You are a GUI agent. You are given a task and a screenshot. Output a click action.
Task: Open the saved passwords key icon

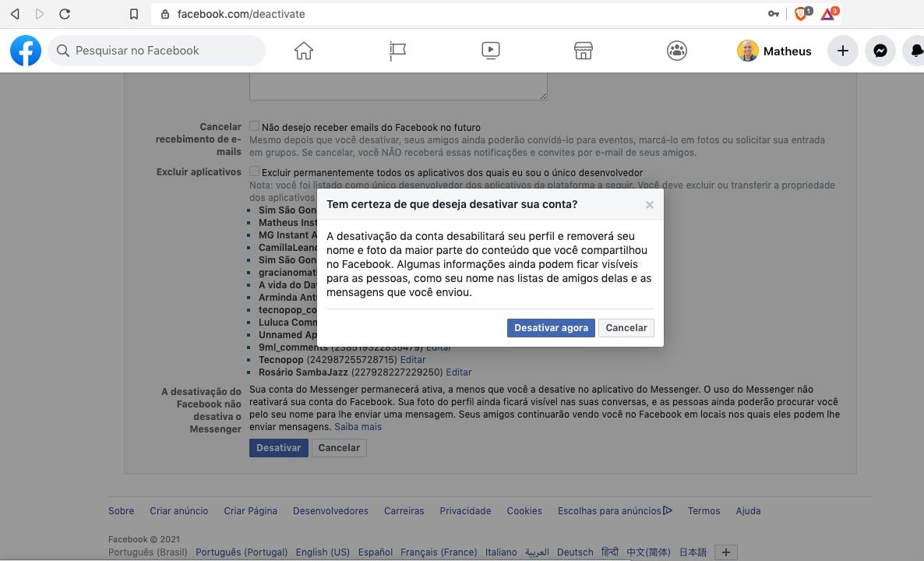coord(773,13)
